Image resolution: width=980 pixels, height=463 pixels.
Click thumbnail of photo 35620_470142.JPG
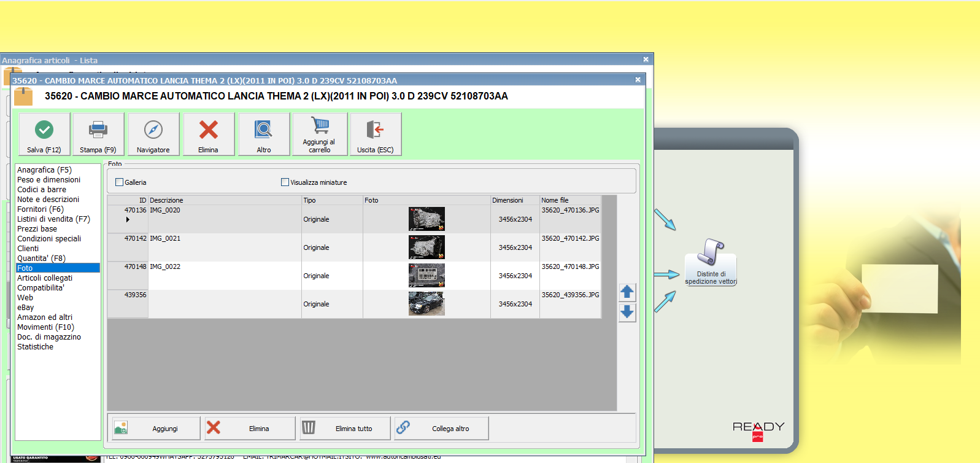(426, 247)
